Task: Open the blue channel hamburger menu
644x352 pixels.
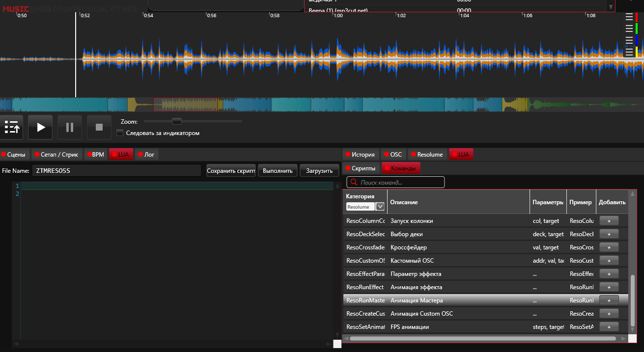Action: coord(629,40)
